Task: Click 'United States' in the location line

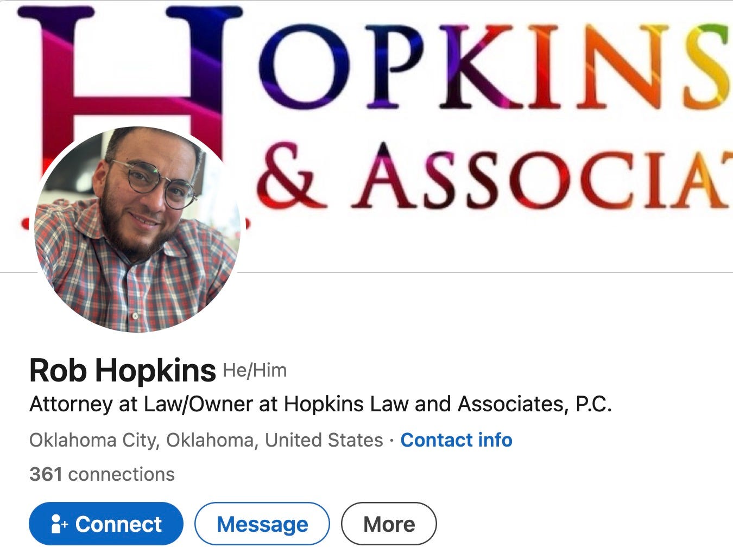Action: (324, 440)
